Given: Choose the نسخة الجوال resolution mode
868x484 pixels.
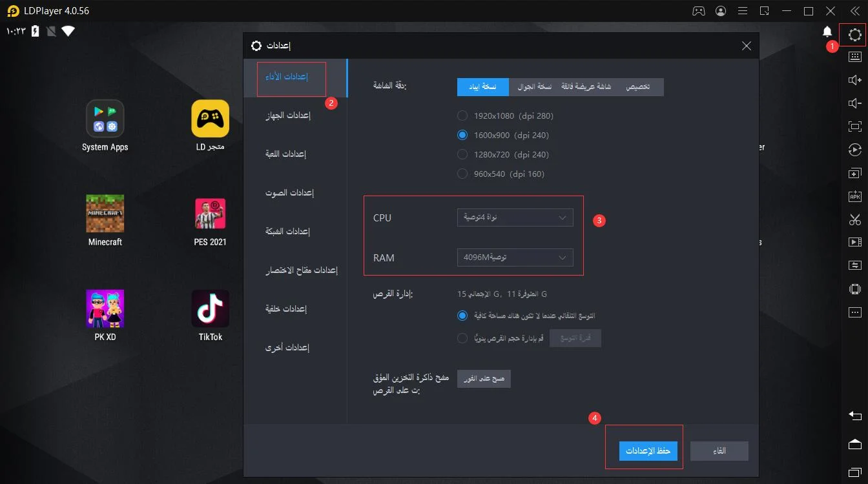Looking at the screenshot, I should 534,87.
